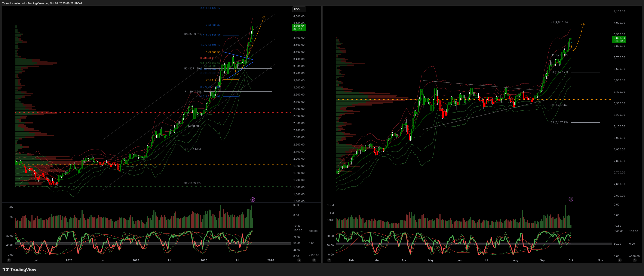The width and height of the screenshot is (644, 276).
Task: Click the P (2465.98) pivot label
Action: tap(193, 126)
